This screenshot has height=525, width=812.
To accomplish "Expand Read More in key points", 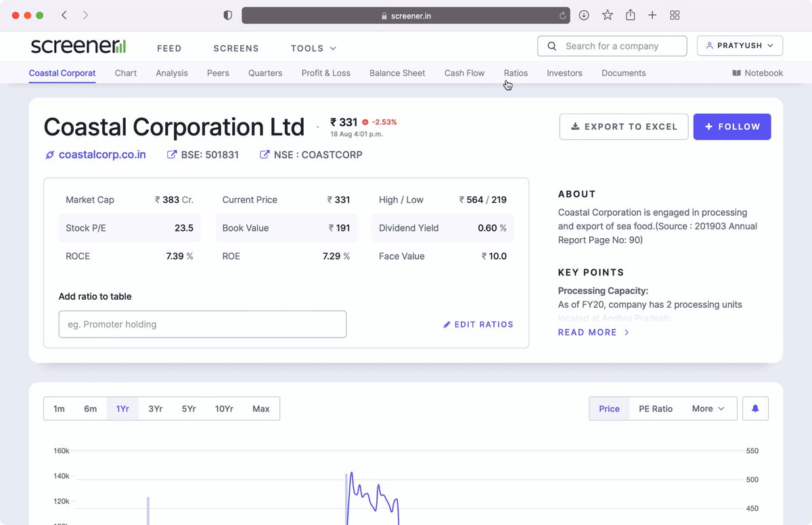I will [x=593, y=332].
